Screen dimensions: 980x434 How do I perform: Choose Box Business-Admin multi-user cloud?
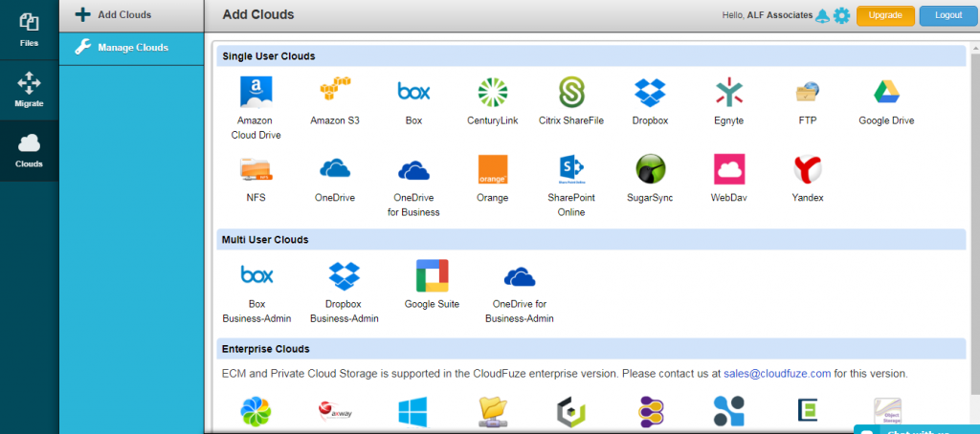[256, 274]
